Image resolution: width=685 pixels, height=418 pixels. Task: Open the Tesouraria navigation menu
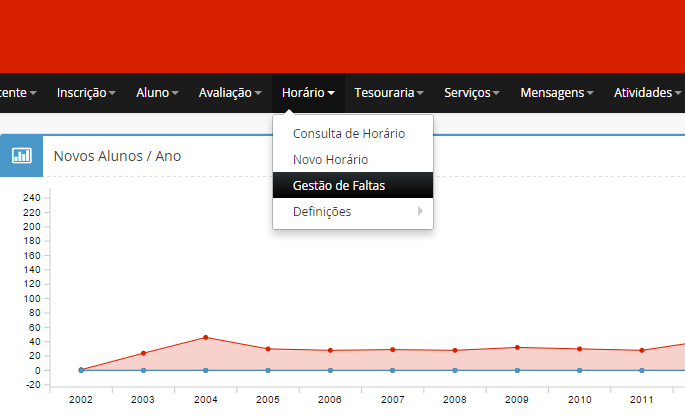[x=389, y=92]
